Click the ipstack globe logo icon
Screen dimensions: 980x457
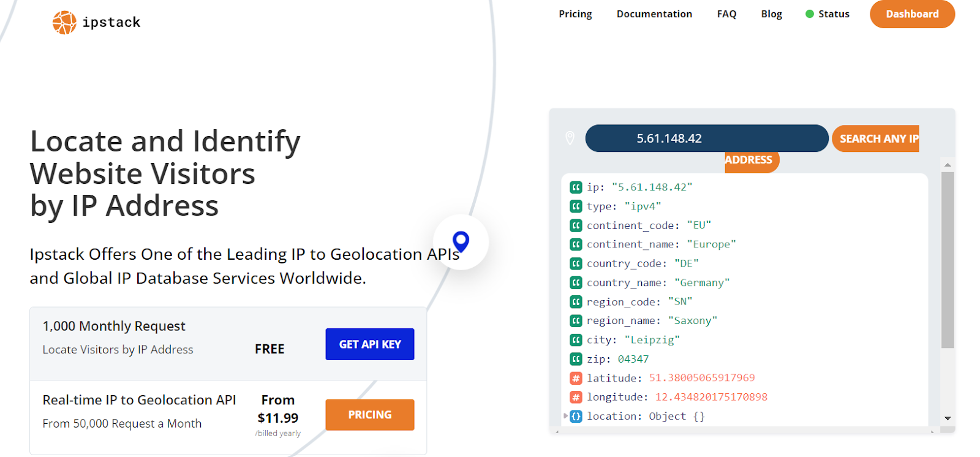64,23
